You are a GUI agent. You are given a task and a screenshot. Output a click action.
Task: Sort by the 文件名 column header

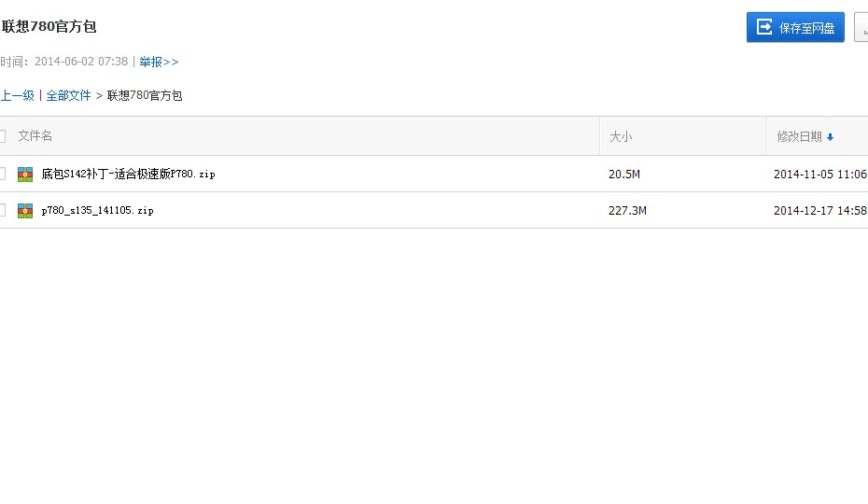point(35,136)
